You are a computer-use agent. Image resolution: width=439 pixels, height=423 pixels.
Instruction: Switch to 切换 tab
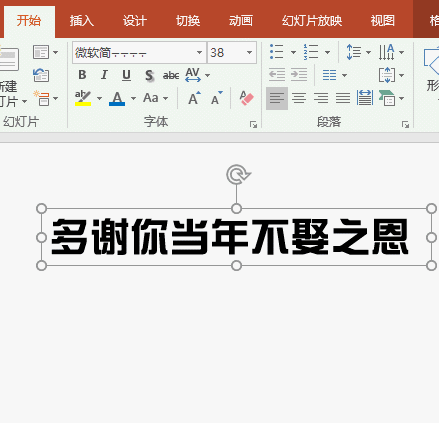click(x=188, y=21)
